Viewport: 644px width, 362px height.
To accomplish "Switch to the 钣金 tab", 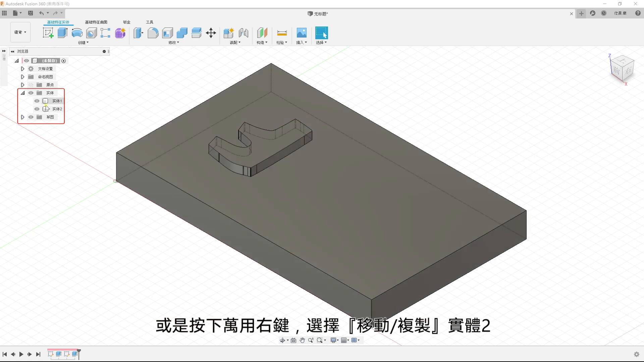I will (x=126, y=22).
